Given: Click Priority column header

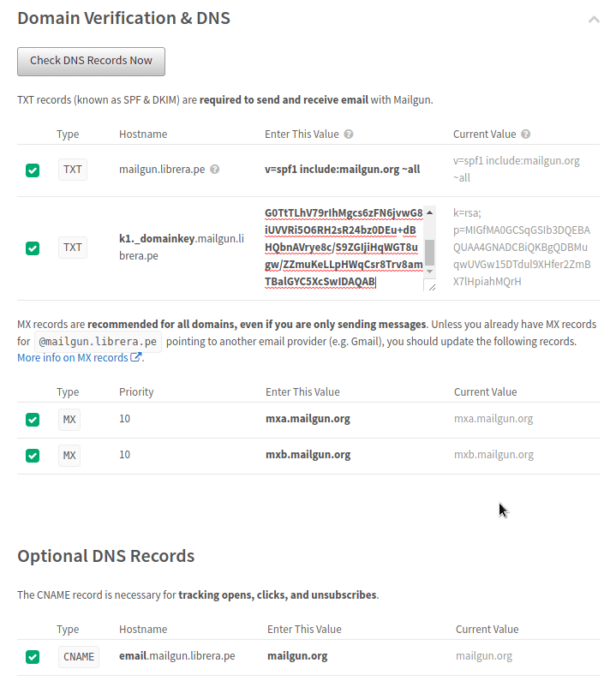Looking at the screenshot, I should (x=136, y=391).
